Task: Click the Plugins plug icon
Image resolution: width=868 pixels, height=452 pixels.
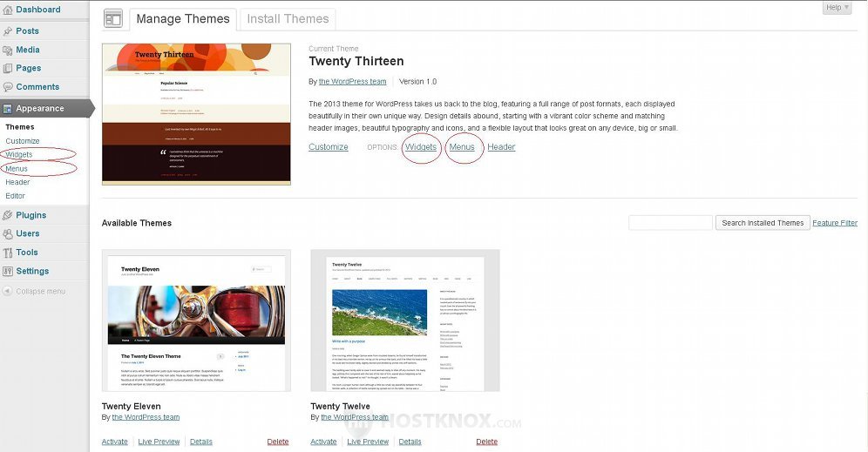Action: (x=7, y=216)
